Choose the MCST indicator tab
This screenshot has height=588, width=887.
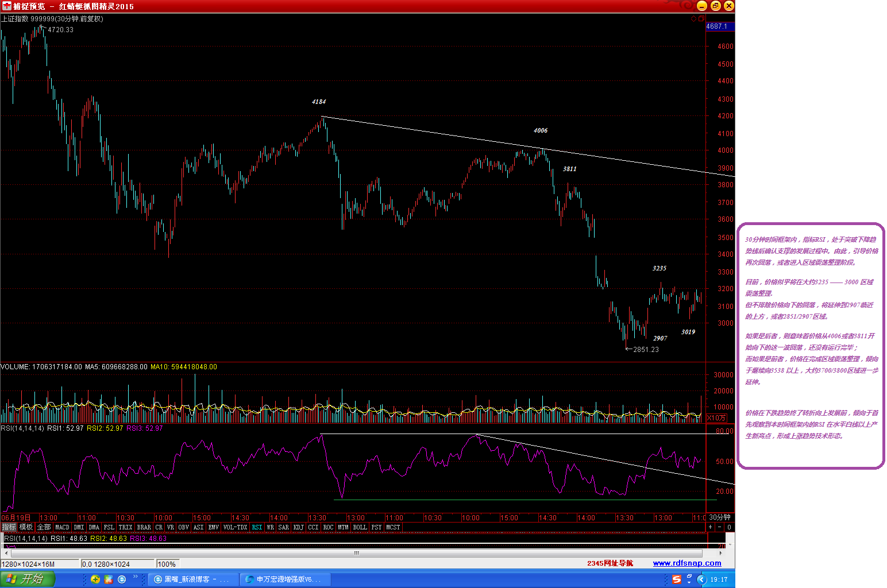coord(394,527)
